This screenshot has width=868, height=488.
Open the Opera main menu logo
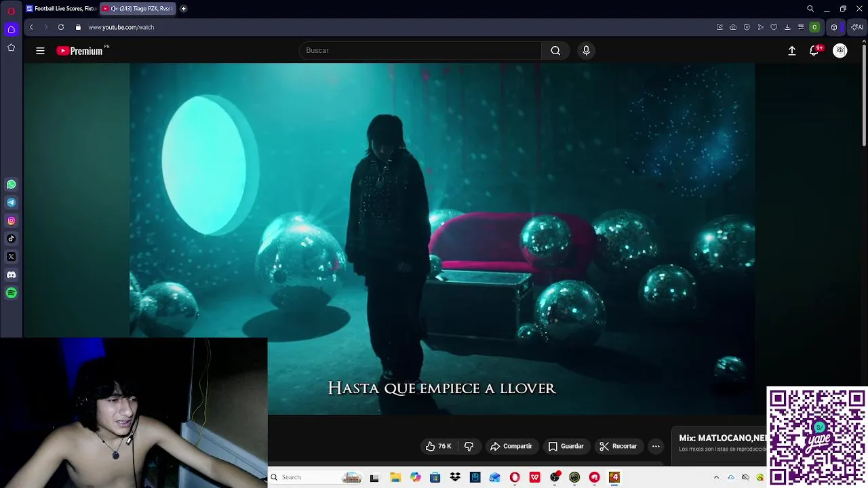tap(11, 11)
